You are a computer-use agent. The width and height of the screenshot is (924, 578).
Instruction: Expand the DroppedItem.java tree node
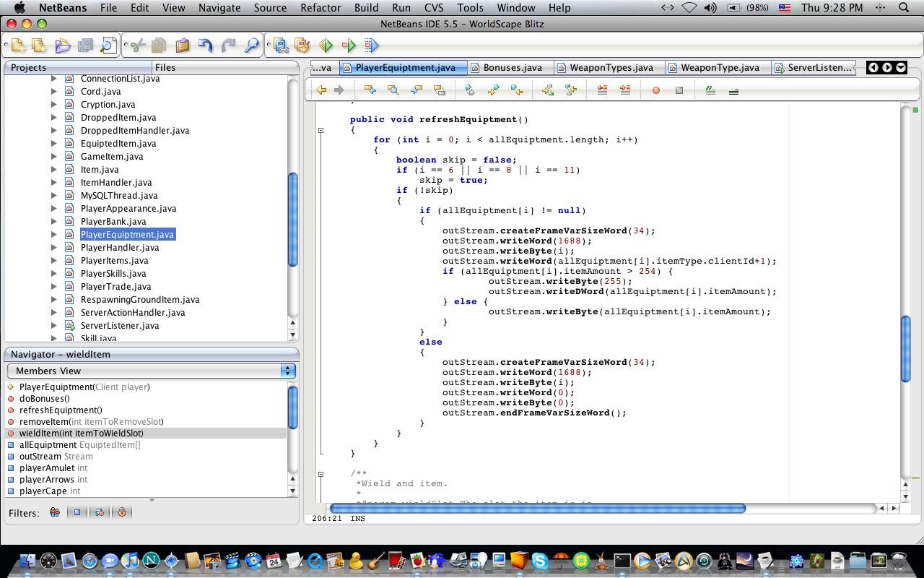click(x=54, y=118)
